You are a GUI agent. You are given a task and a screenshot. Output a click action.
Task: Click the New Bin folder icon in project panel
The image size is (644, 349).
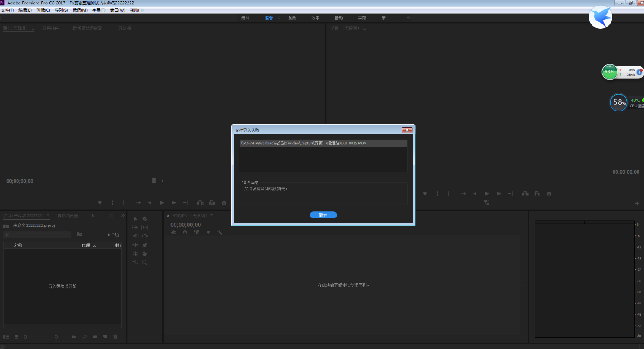(x=95, y=337)
